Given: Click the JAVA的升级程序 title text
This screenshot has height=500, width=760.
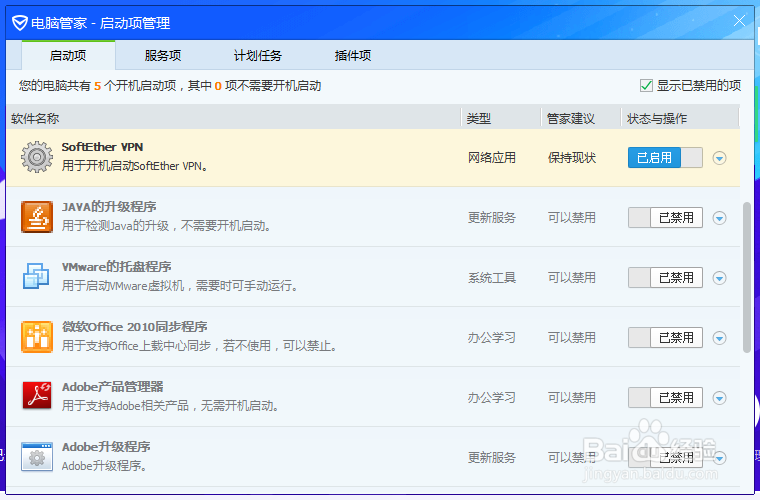Looking at the screenshot, I should click(x=109, y=207).
